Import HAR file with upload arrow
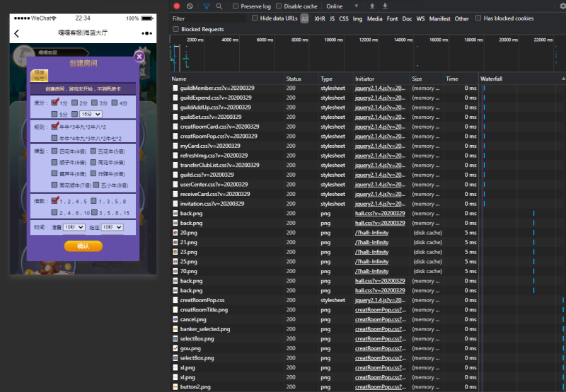566x392 pixels. (372, 6)
